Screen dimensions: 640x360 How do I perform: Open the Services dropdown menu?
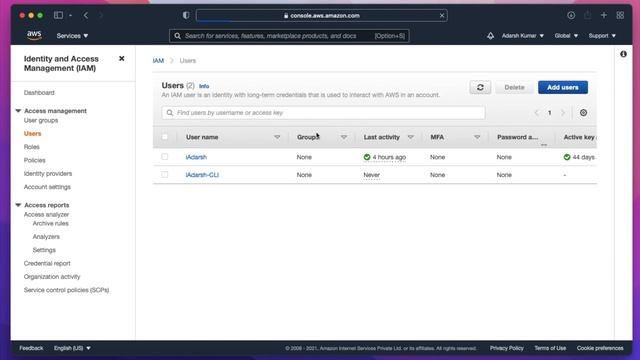(72, 36)
